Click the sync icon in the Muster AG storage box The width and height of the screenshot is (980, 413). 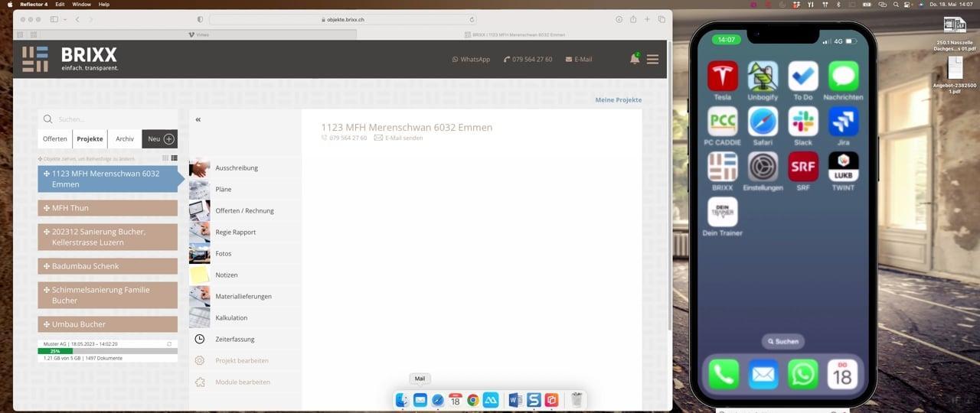coord(169,344)
